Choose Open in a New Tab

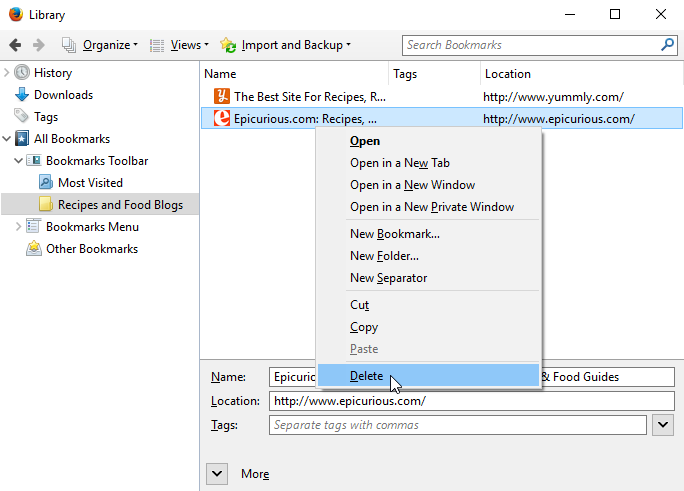399,163
